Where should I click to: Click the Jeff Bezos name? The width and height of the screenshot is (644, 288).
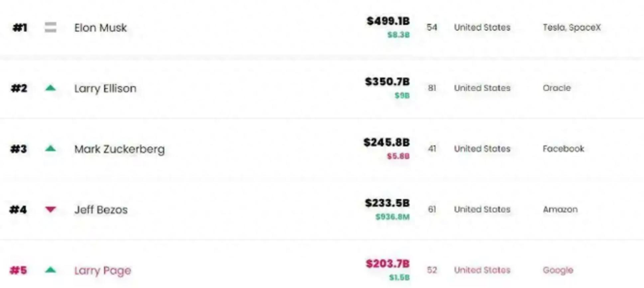(x=101, y=210)
